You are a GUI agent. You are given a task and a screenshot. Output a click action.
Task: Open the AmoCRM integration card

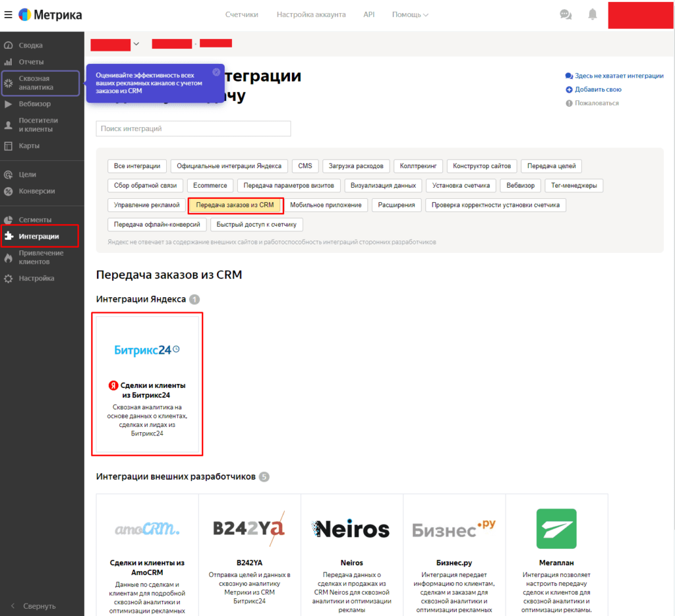tap(147, 555)
